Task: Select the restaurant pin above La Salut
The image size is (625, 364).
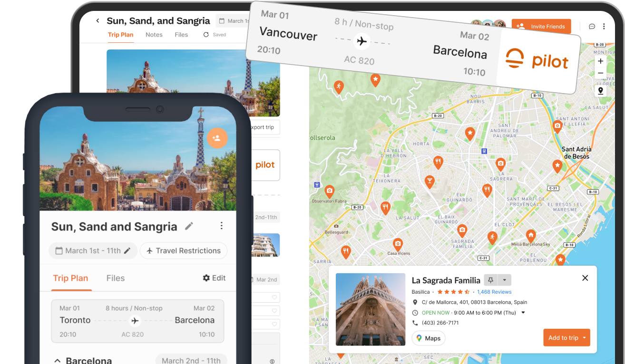Action: coord(385,208)
